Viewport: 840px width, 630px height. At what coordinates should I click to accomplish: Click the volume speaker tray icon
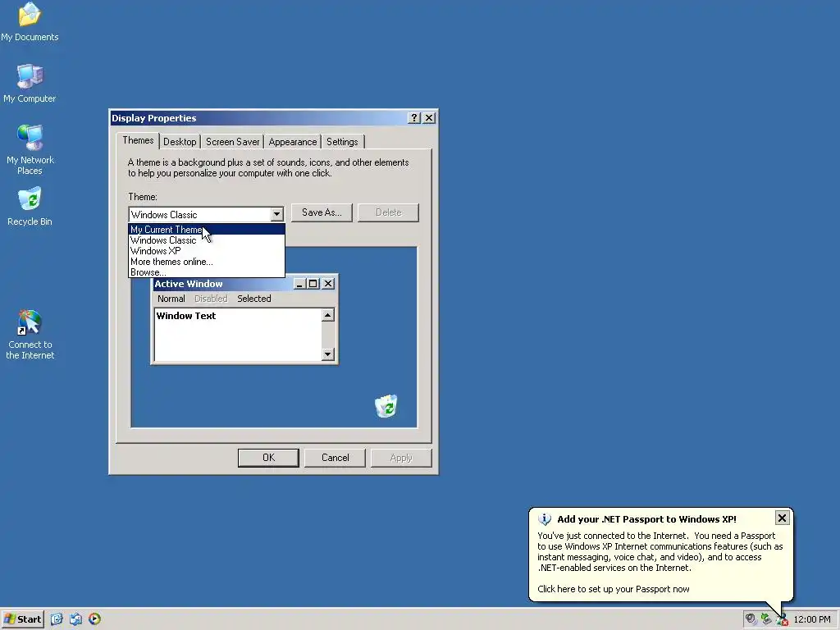pyautogui.click(x=751, y=619)
